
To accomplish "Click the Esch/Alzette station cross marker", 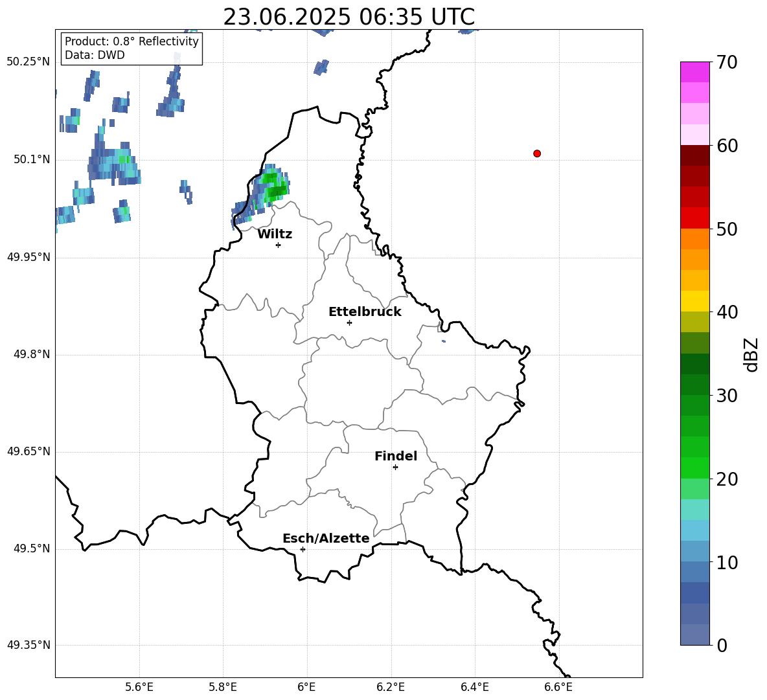I will pyautogui.click(x=303, y=549).
